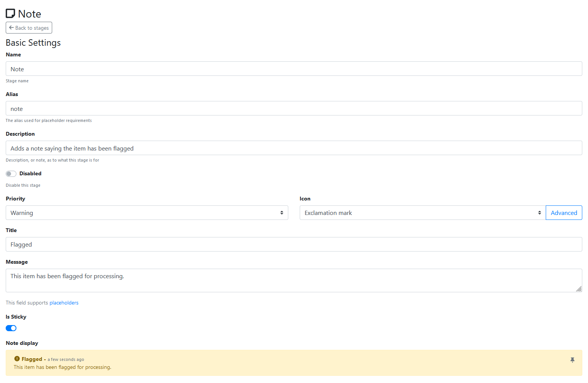This screenshot has width=588, height=383.
Task: Focus the Name field containing Note
Action: coord(294,69)
